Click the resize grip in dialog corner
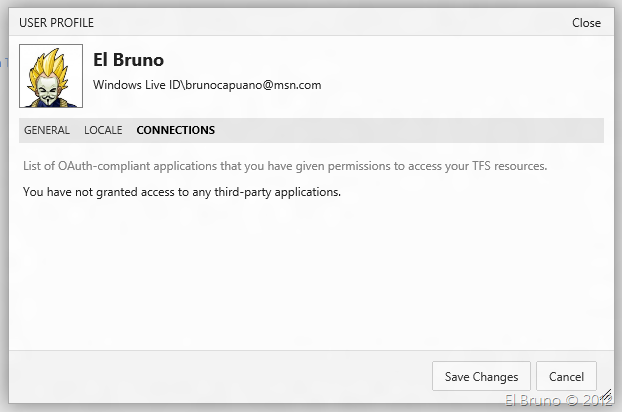The height and width of the screenshot is (412, 622). click(606, 397)
